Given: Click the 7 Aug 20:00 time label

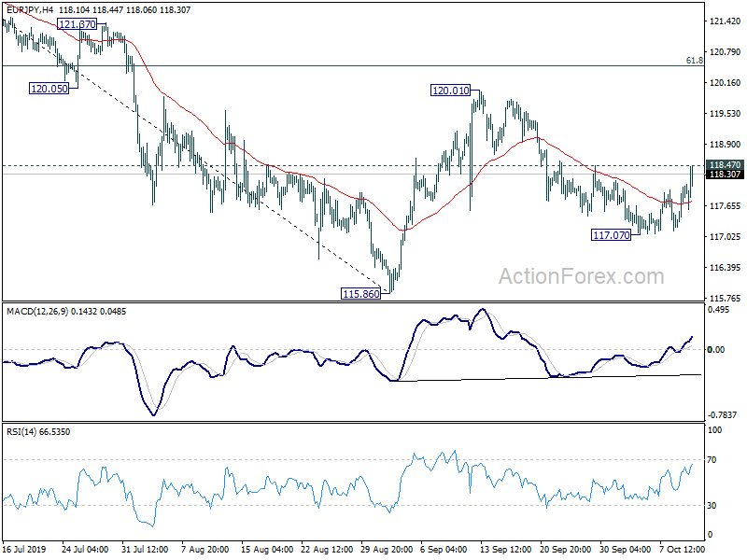Looking at the screenshot, I should [204, 549].
